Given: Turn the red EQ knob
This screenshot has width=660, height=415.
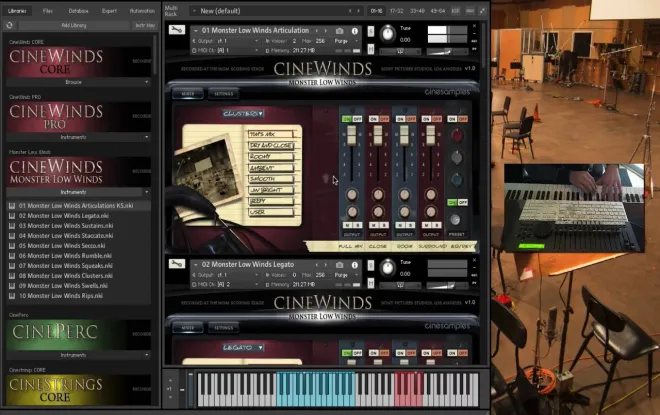Looking at the screenshot, I should 457,135.
